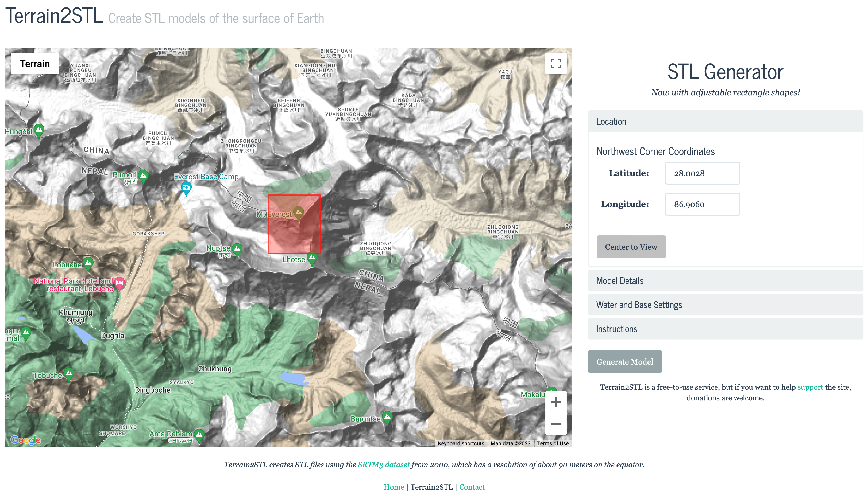Click the Lobuche mountain marker

pyautogui.click(x=88, y=264)
